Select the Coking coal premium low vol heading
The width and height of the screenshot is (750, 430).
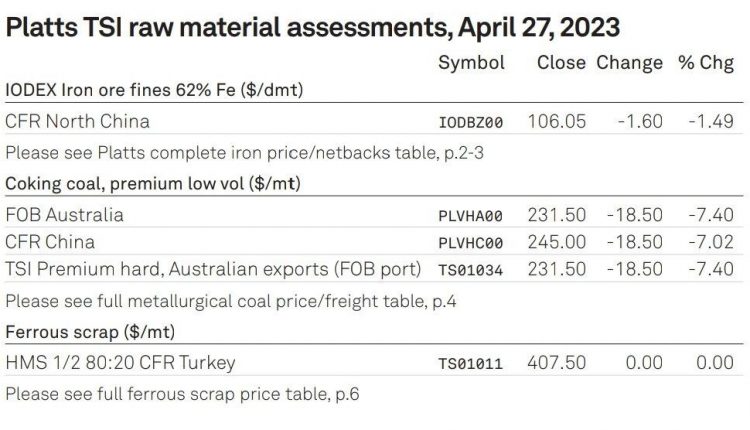[153, 184]
